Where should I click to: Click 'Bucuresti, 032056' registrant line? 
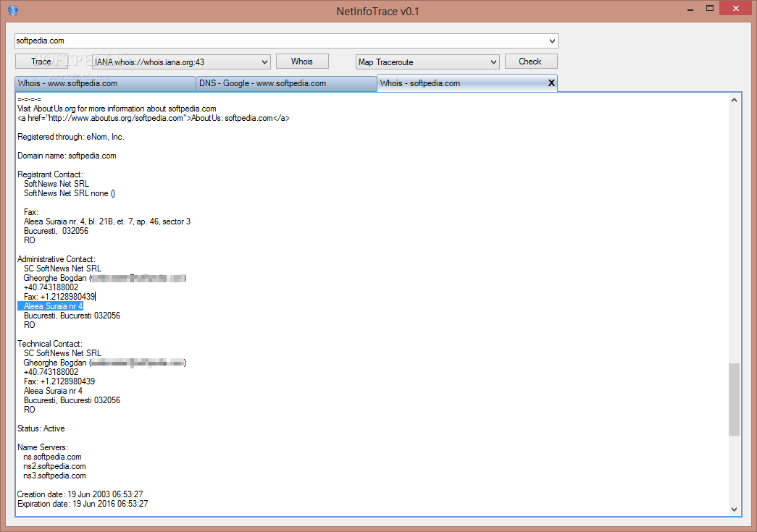56,231
